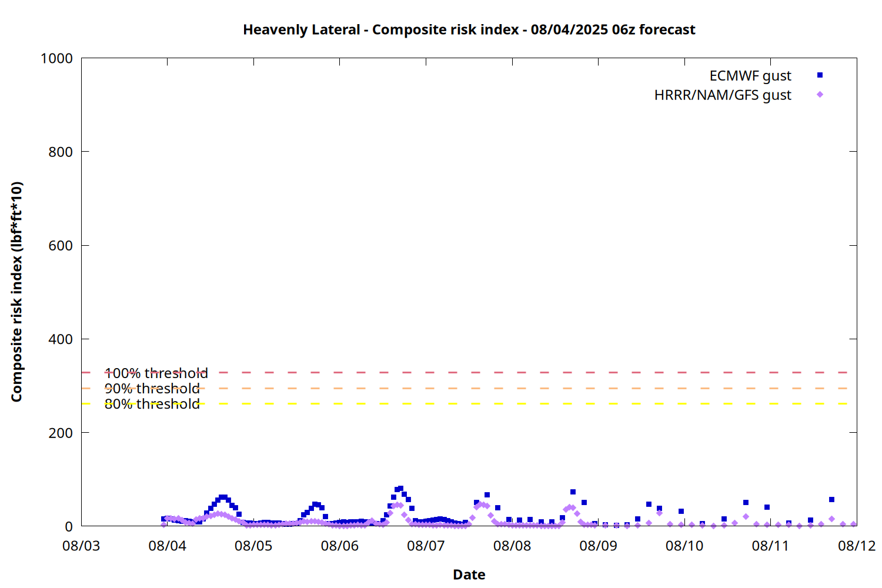Click the x-axis date 08/06
882x588 pixels.
click(x=340, y=546)
